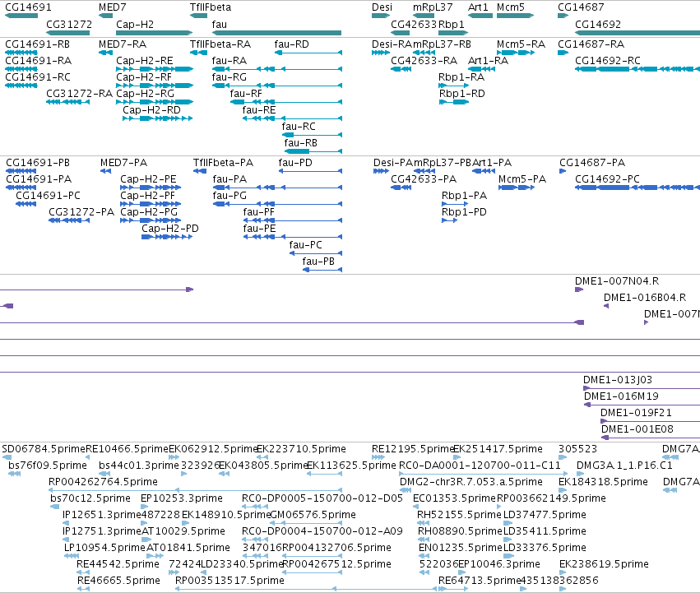The width and height of the screenshot is (700, 593).
Task: Click the CG14691-PC protein label
Action: point(49,196)
